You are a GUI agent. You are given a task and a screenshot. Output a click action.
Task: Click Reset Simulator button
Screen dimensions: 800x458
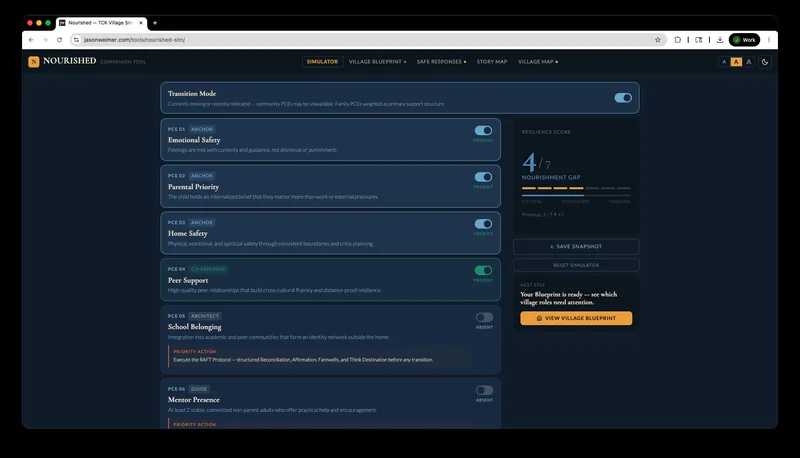[576, 265]
